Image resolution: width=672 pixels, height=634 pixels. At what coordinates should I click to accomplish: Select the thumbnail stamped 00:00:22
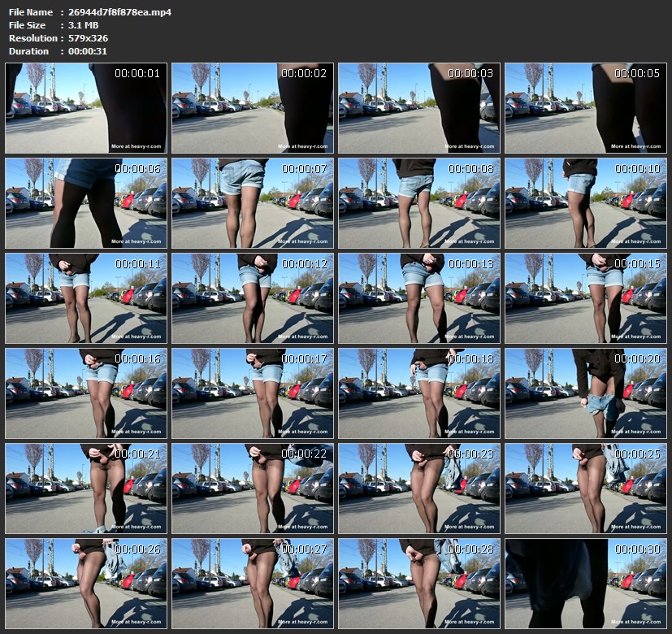tap(253, 489)
